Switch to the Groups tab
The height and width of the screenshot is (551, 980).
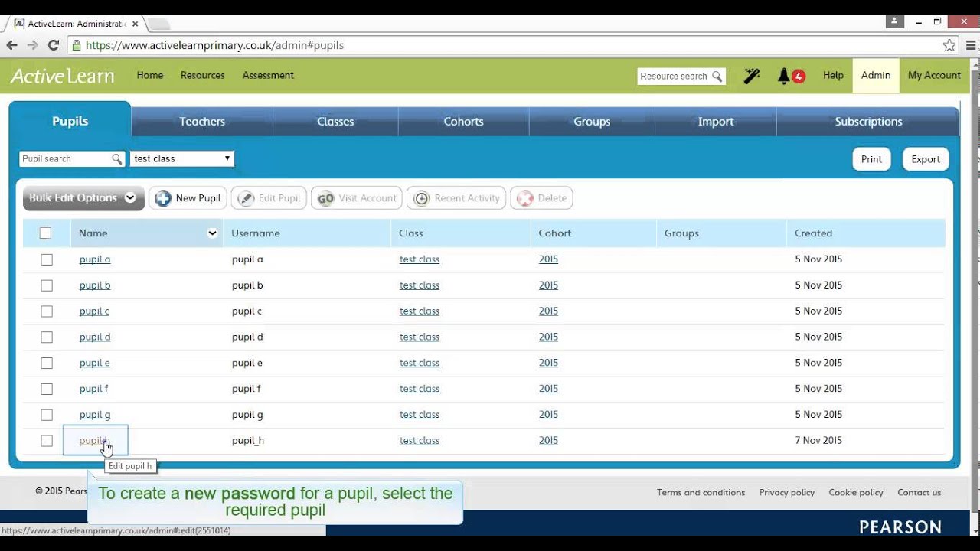[x=592, y=122]
